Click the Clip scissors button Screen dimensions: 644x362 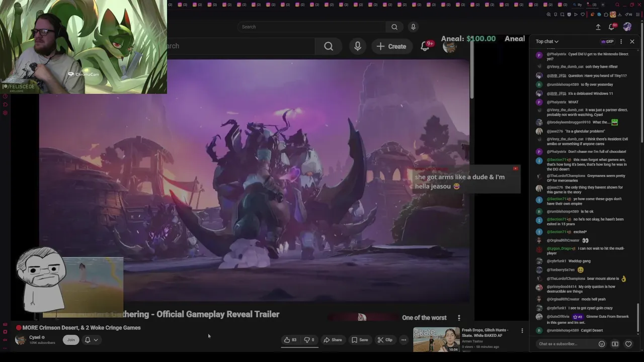click(x=385, y=340)
